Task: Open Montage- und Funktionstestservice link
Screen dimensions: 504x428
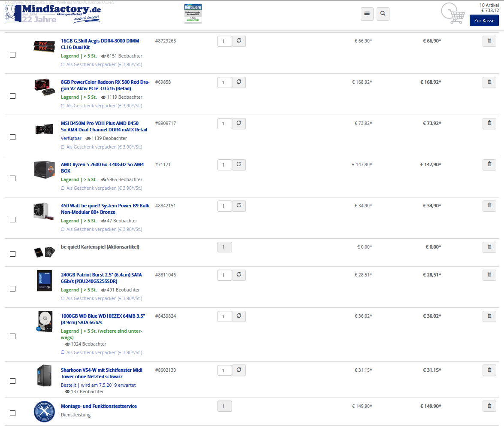Action: tap(99, 406)
